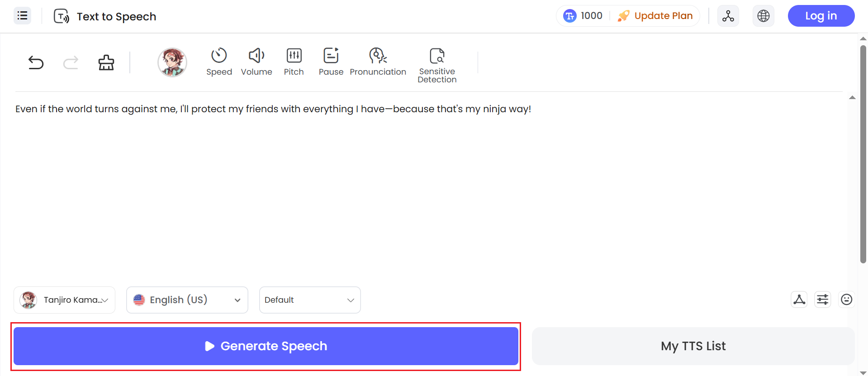This screenshot has height=376, width=868.
Task: Open the Pronunciation tool
Action: pyautogui.click(x=378, y=62)
